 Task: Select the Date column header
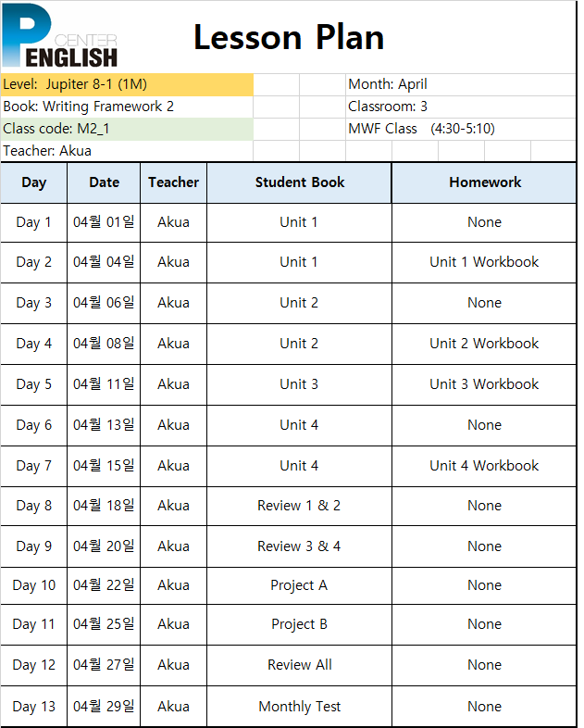(104, 183)
